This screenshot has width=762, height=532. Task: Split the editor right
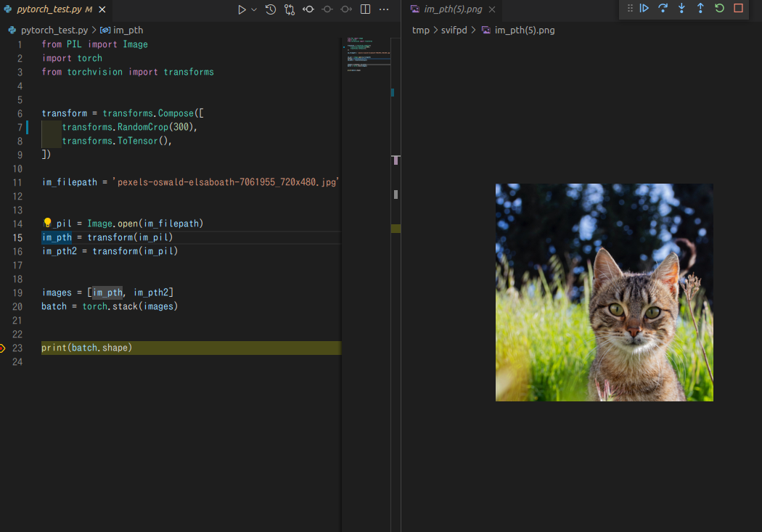tap(366, 9)
